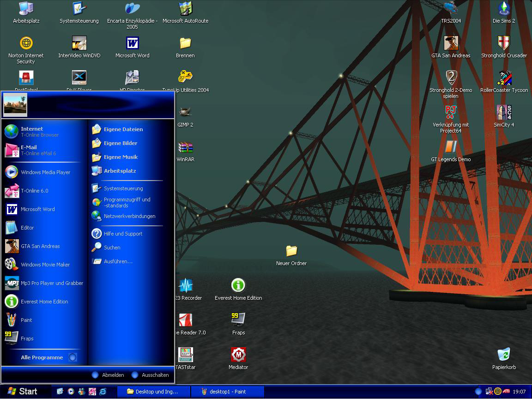Open Internet Explorer from quick launch bar
This screenshot has width=532, height=399.
pos(103,392)
